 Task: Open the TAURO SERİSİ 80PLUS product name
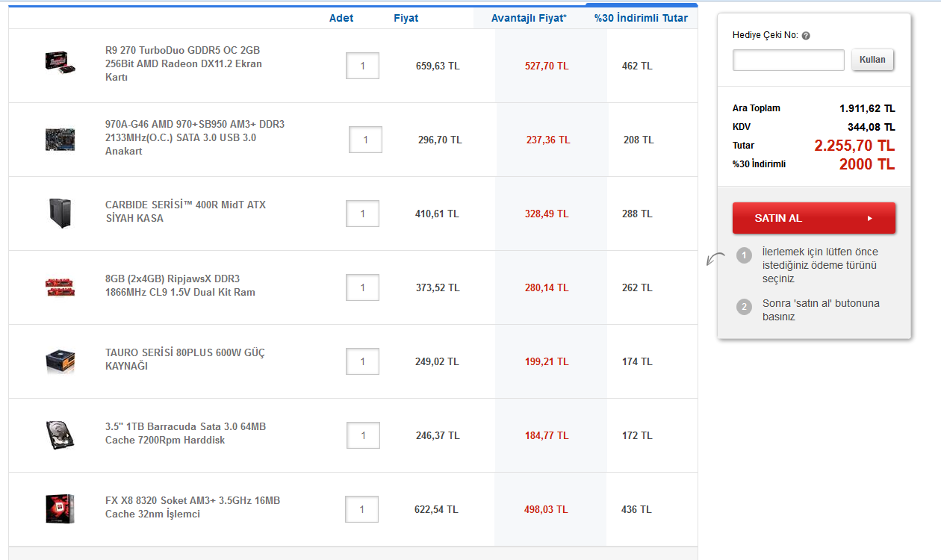185,359
